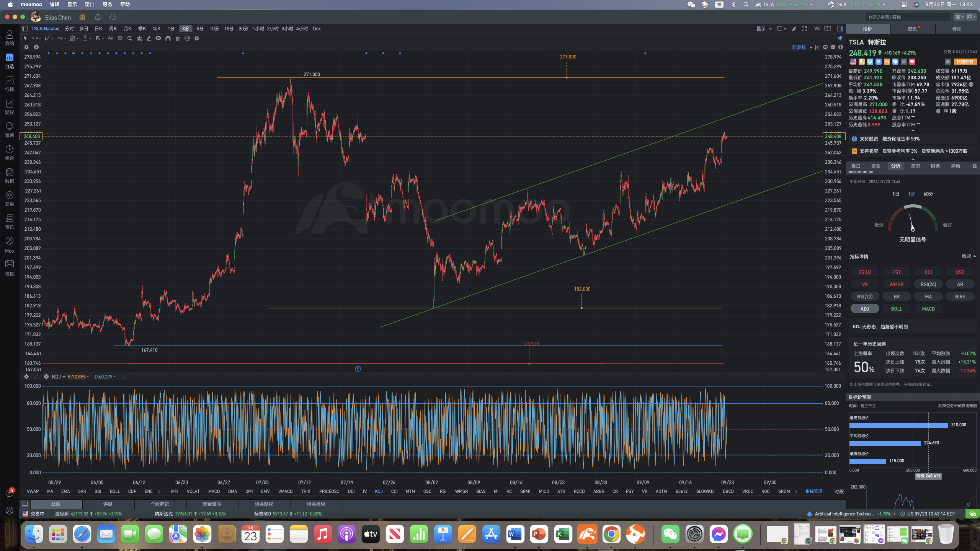Select the cursor pointer drawing tool
The height and width of the screenshot is (551, 980).
point(25,38)
